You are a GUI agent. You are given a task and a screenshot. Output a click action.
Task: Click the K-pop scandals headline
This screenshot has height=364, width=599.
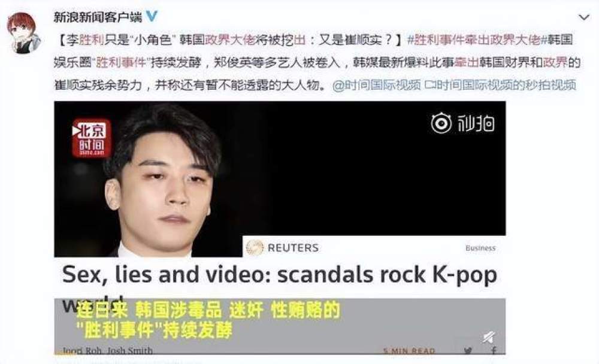tap(280, 275)
